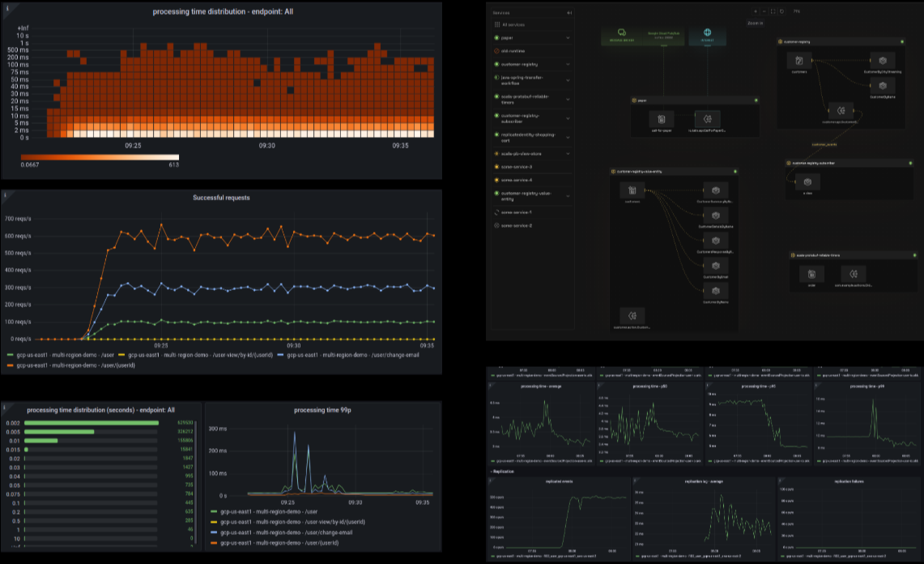Select the customer entity icon inside customer-registry-value-entity
This screenshot has width=924, height=564.
tap(632, 190)
